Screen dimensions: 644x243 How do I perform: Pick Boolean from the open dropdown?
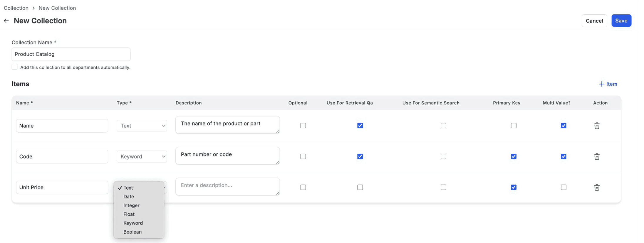[x=133, y=232]
